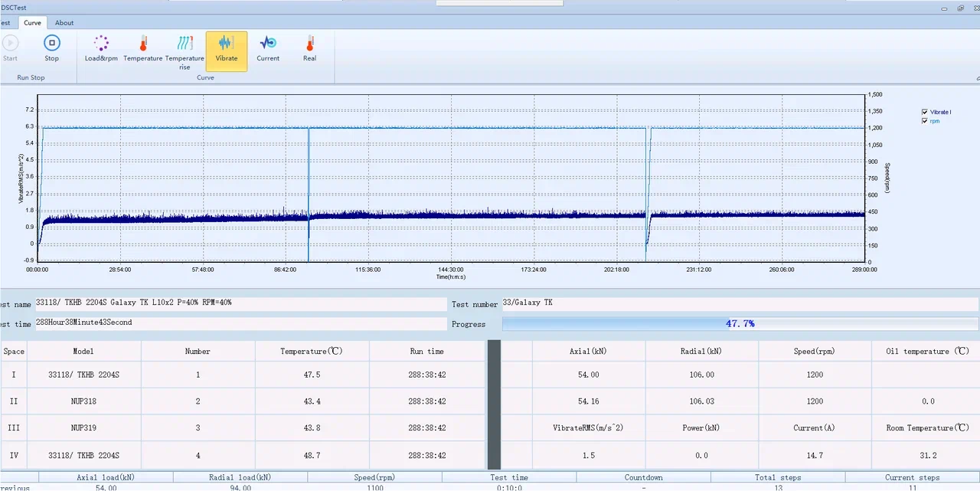Click the dark splitter between the tables
Viewport: 980px width, 491px height.
tap(494, 404)
